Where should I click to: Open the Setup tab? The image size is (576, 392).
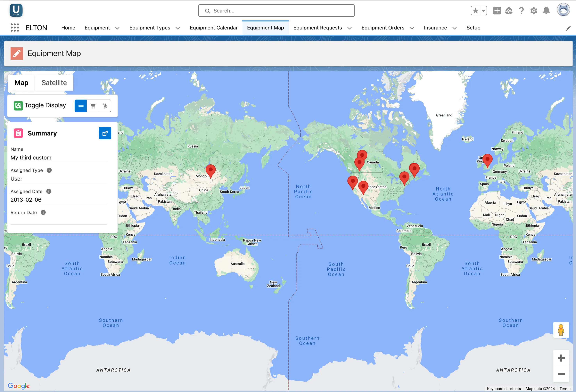tap(473, 28)
